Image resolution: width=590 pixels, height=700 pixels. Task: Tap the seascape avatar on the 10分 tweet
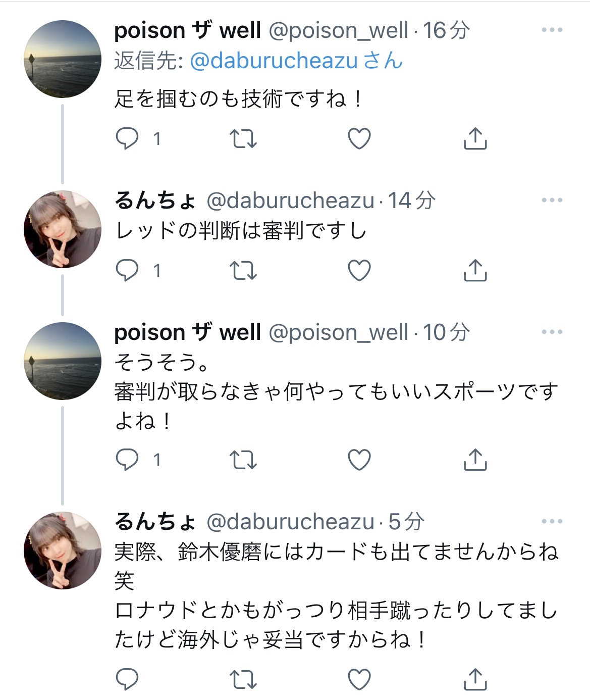(63, 361)
